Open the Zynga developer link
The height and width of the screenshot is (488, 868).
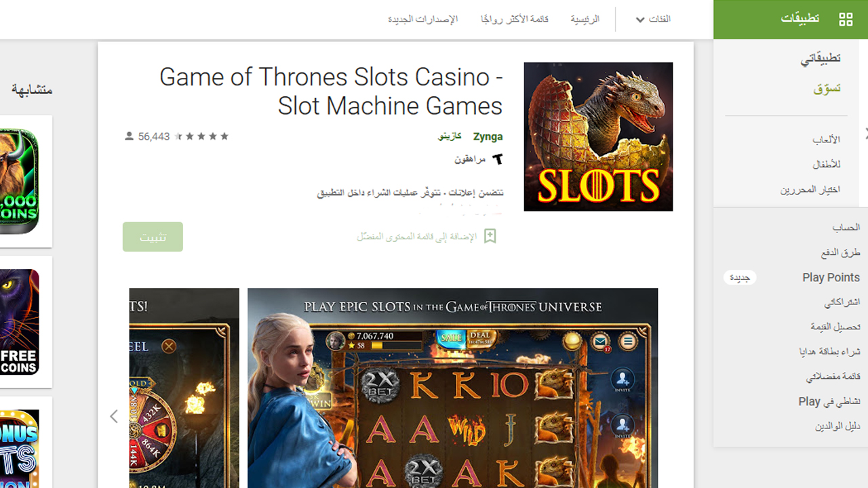488,137
